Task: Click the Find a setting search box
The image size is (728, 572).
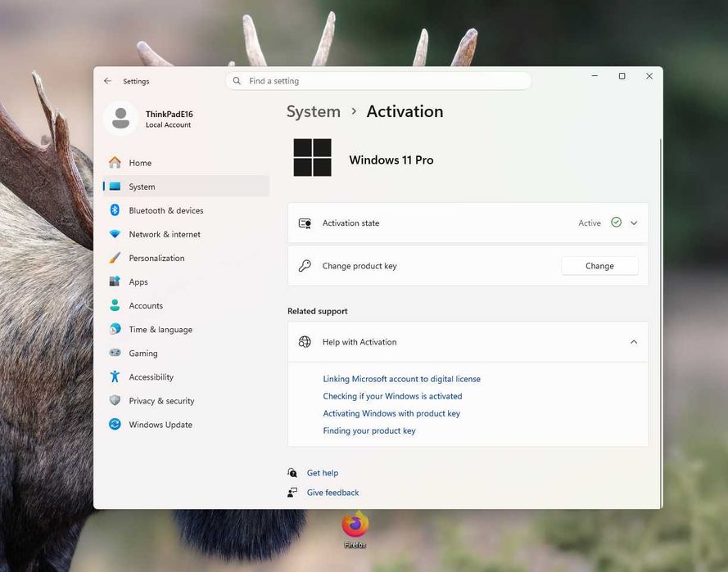Action: [378, 81]
